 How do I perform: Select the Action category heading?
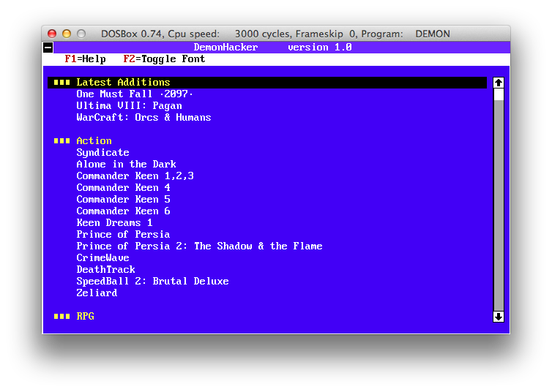coord(94,141)
